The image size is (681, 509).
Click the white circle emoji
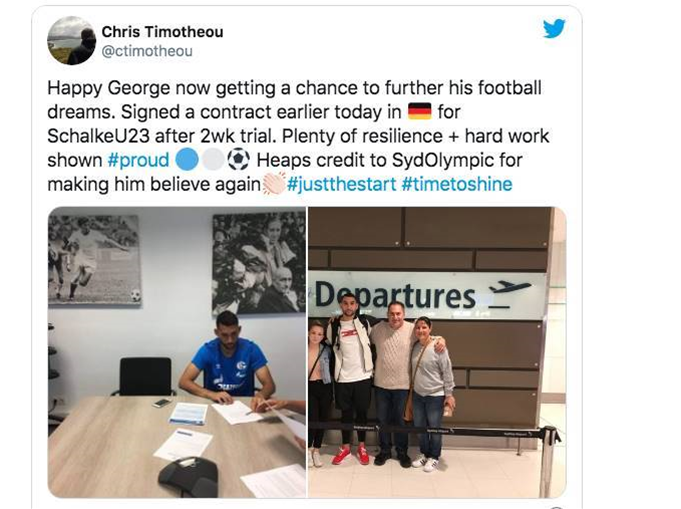[x=213, y=159]
